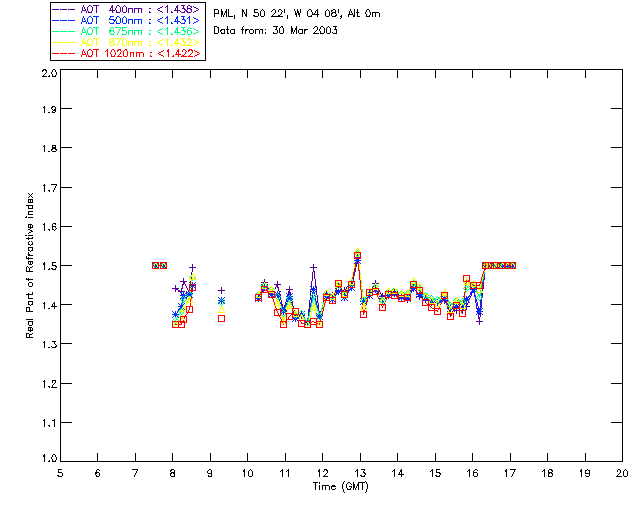Click the 13 tick label on x-axis
Viewport: 640px width, 512px height.
[x=360, y=473]
